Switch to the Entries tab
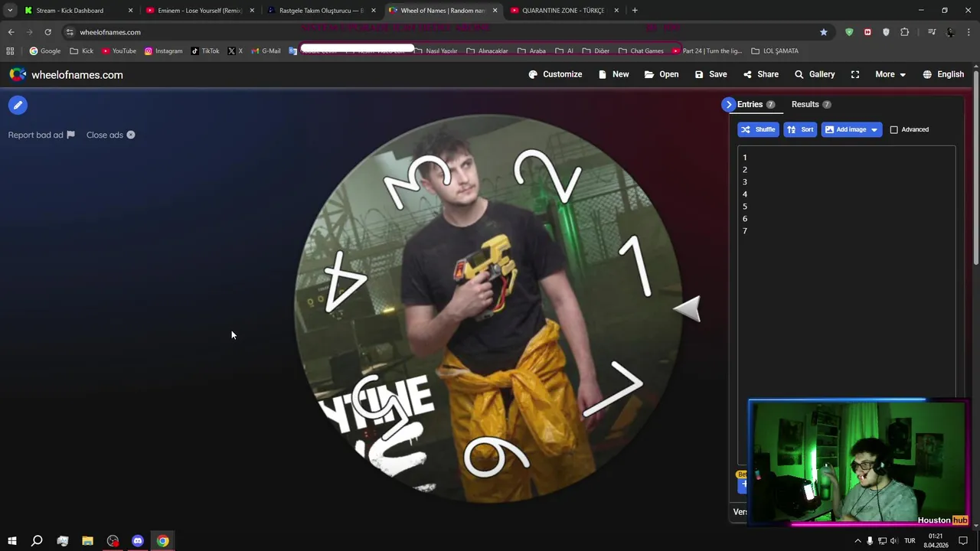This screenshot has width=980, height=551. coord(756,104)
